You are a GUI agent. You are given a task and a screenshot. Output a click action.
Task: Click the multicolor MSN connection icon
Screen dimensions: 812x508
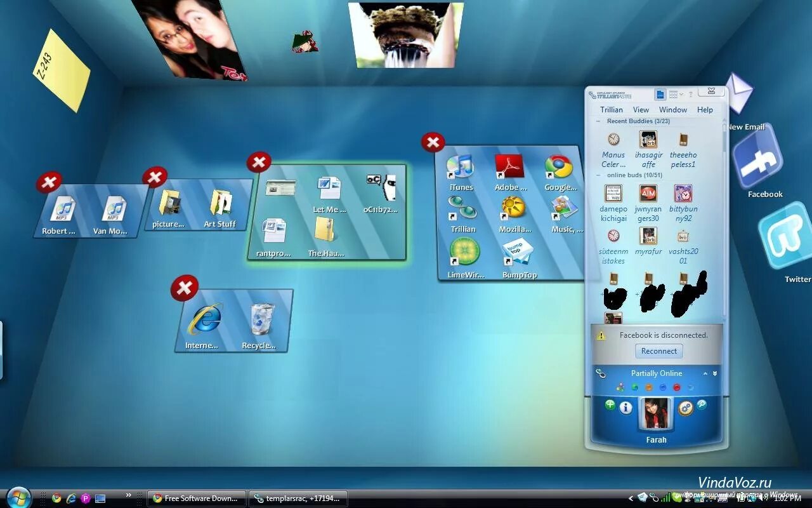[620, 387]
